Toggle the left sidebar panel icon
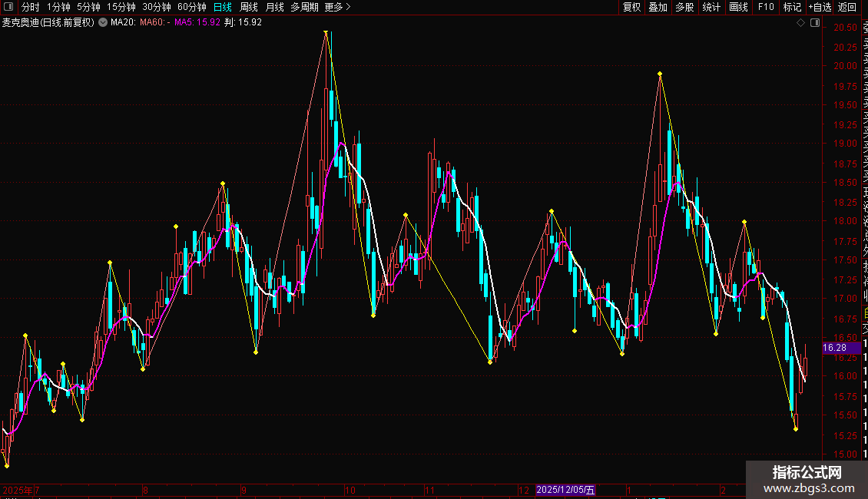Viewport: 868px width, 499px height. point(8,7)
